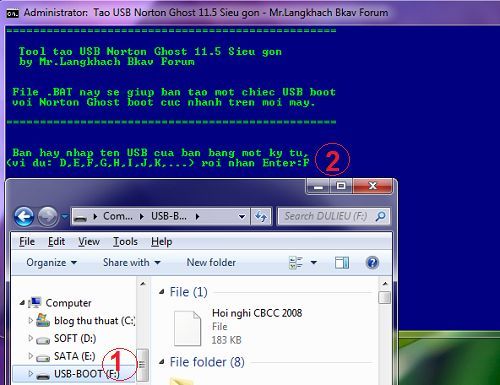Open address bar history dropdown

pos(242,217)
